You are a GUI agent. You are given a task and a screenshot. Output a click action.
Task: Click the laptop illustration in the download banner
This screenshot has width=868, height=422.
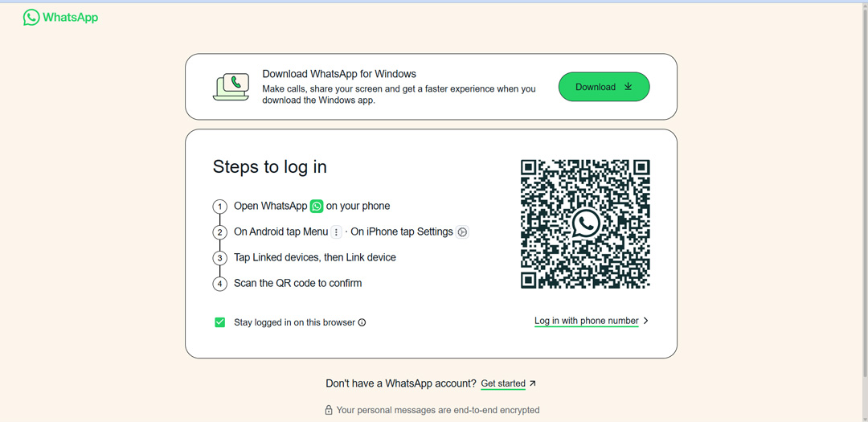pyautogui.click(x=231, y=87)
